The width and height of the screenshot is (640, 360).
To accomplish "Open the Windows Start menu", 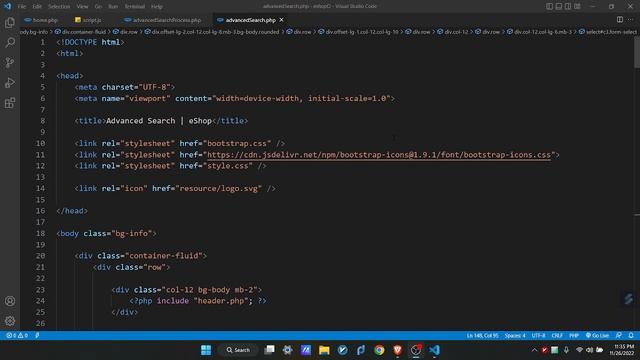I will (206, 350).
